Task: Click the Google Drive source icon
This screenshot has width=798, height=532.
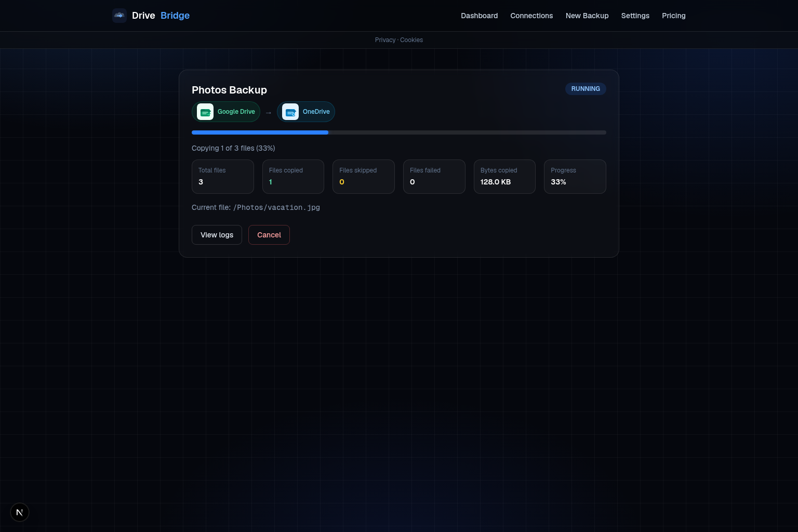Action: point(205,112)
